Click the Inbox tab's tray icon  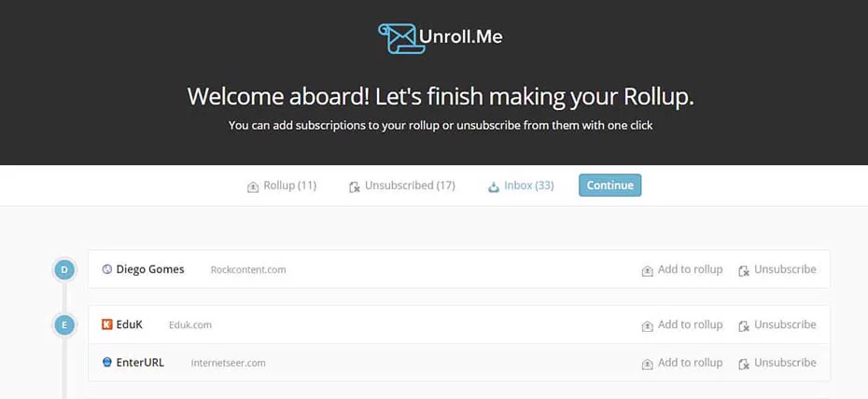coord(493,187)
